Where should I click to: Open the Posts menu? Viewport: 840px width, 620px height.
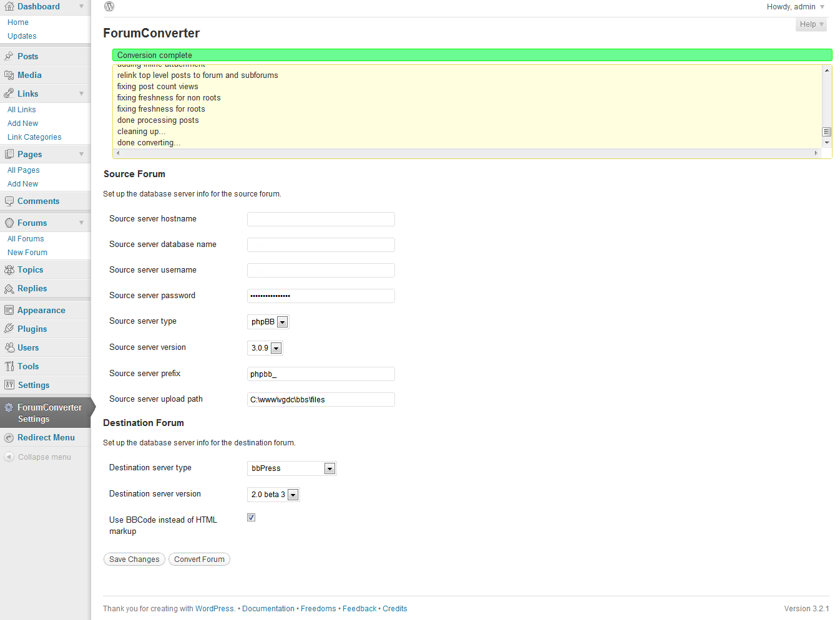[x=27, y=56]
